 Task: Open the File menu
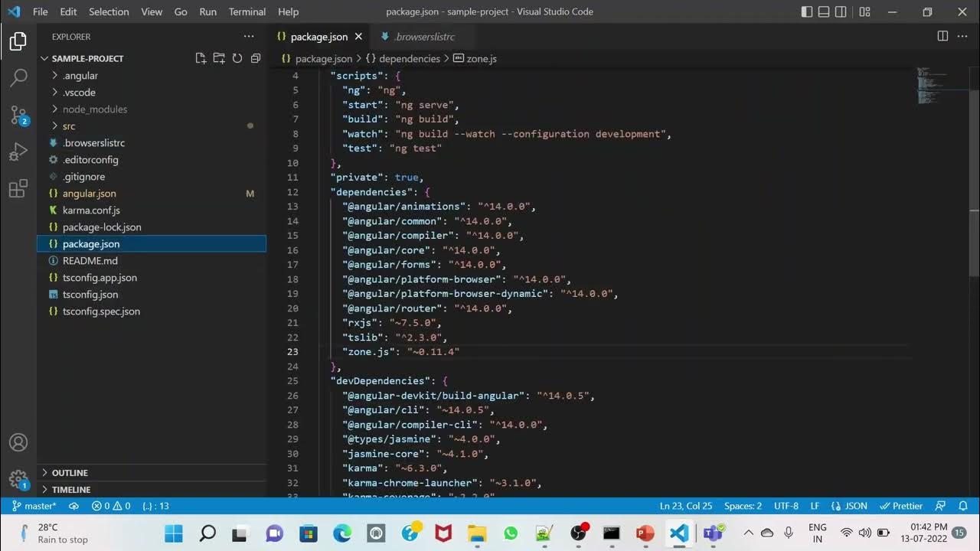coord(41,11)
